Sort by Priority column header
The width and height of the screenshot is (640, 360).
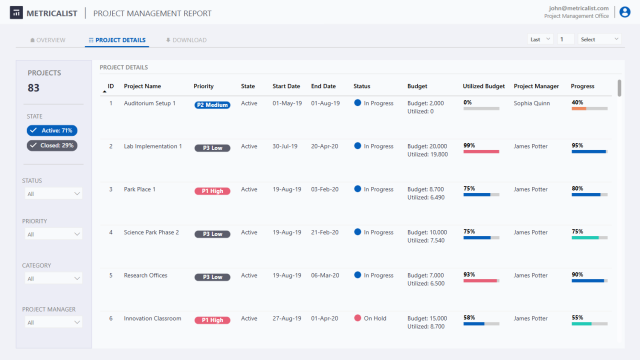[x=204, y=86]
